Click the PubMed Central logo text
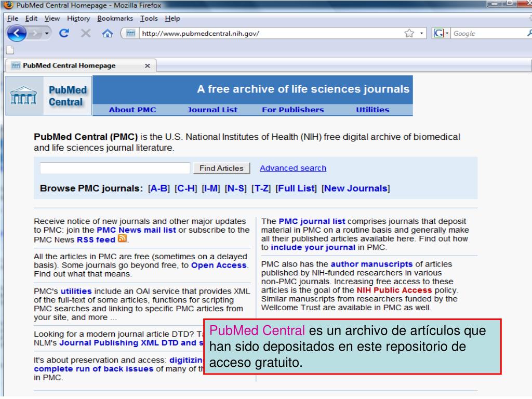Screen dimensions: 532x399 point(68,96)
